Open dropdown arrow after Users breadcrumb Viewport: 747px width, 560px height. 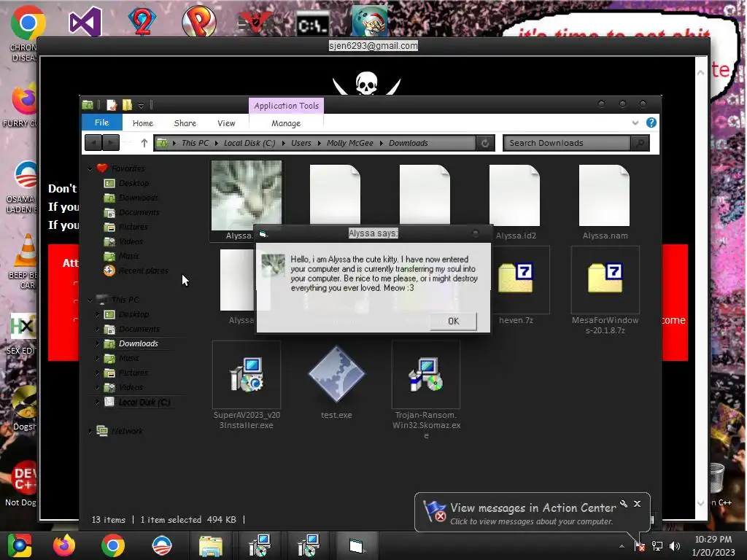coord(320,143)
